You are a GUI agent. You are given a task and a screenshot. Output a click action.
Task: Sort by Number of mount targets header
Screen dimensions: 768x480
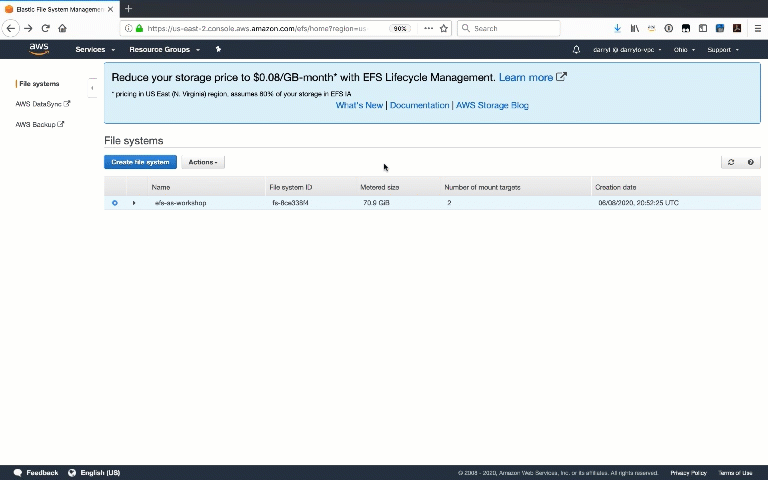coord(516,187)
